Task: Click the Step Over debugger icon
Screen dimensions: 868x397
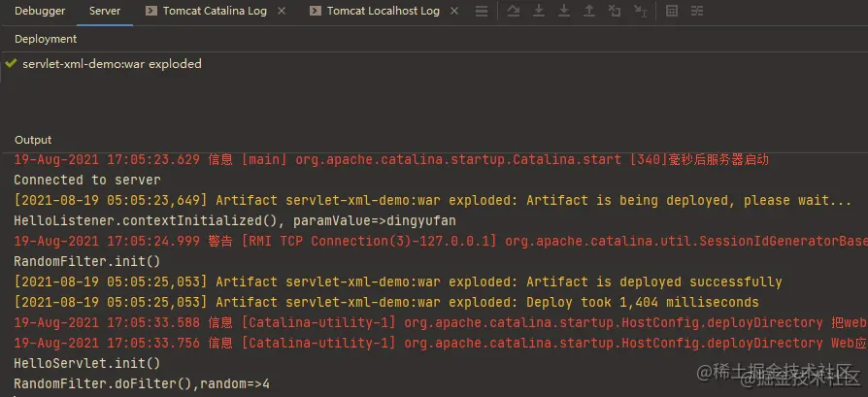Action: tap(514, 11)
